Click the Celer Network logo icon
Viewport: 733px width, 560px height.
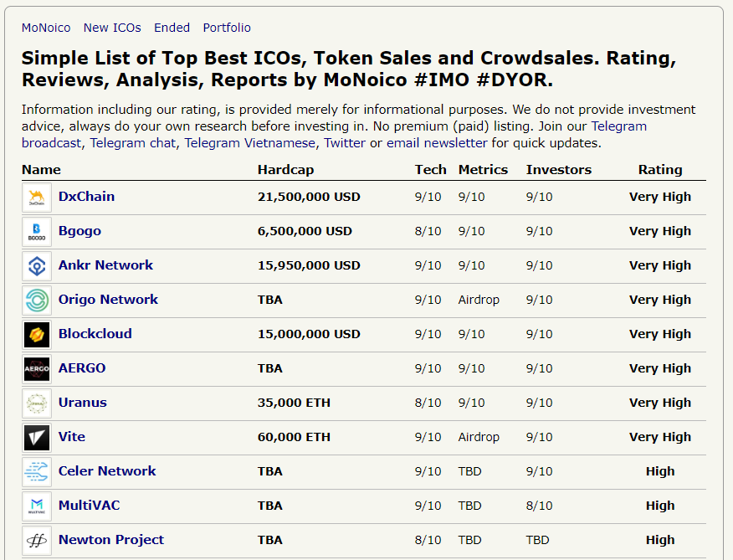37,472
